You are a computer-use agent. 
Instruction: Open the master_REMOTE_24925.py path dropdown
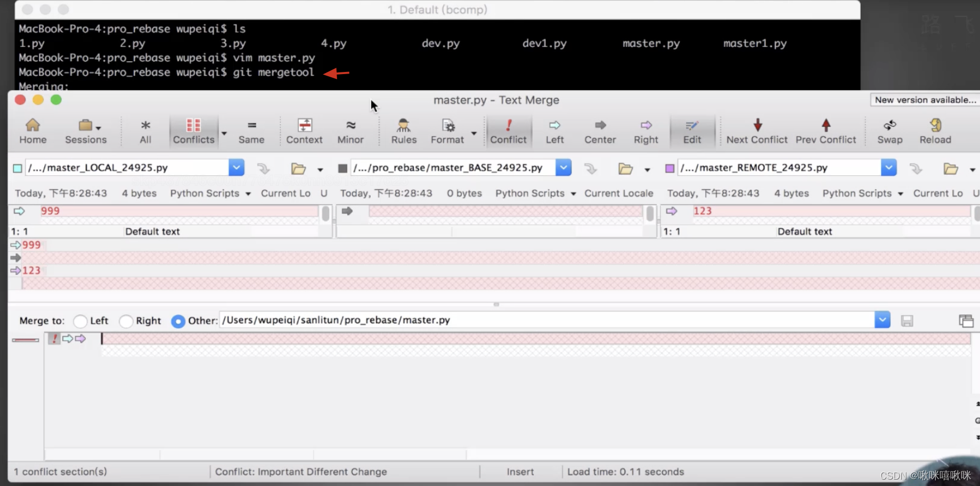(x=889, y=167)
